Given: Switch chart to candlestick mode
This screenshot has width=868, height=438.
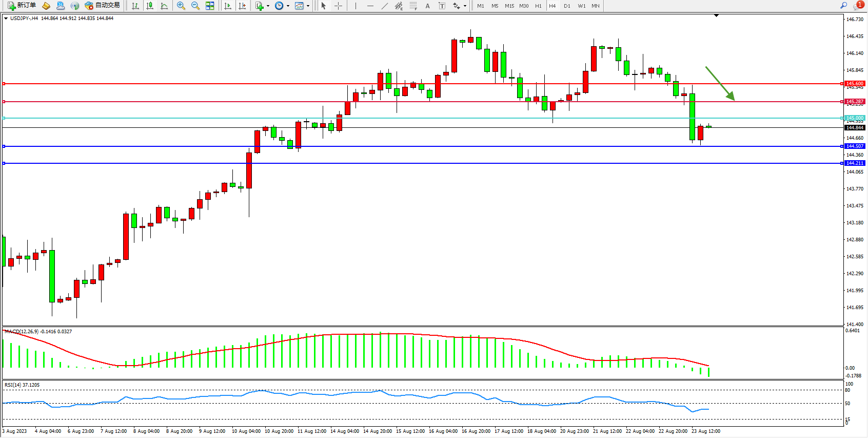Looking at the screenshot, I should coord(150,6).
